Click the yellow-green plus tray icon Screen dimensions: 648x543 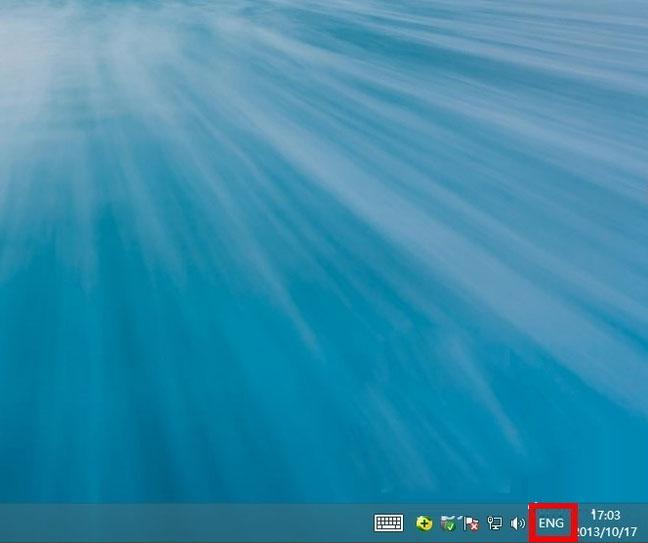click(x=424, y=524)
